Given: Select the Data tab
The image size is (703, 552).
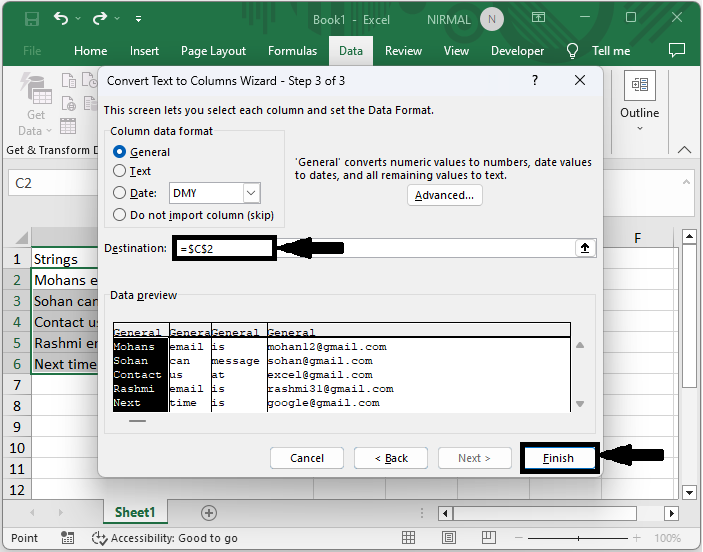Looking at the screenshot, I should [x=351, y=51].
